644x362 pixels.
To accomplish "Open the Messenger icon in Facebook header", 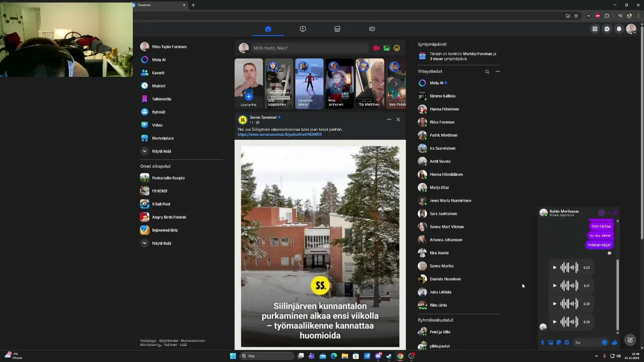I will (607, 29).
